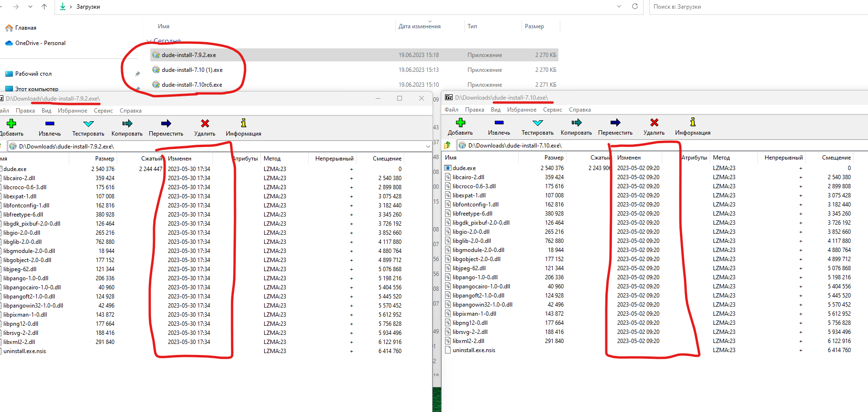Click Переместить in the dude-install-7.9.2 archive window

pyautogui.click(x=166, y=127)
